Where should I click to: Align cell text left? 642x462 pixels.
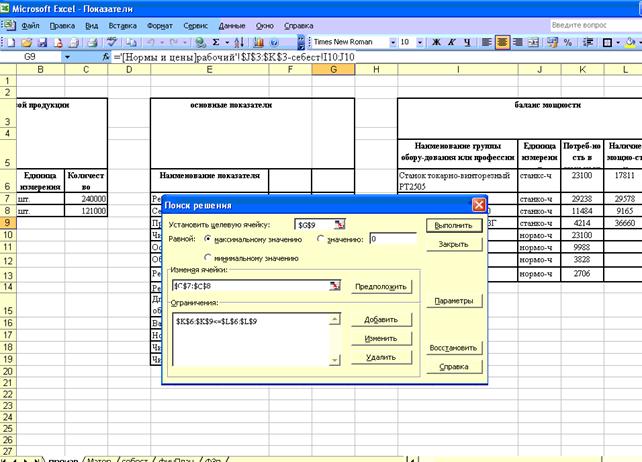pos(486,42)
